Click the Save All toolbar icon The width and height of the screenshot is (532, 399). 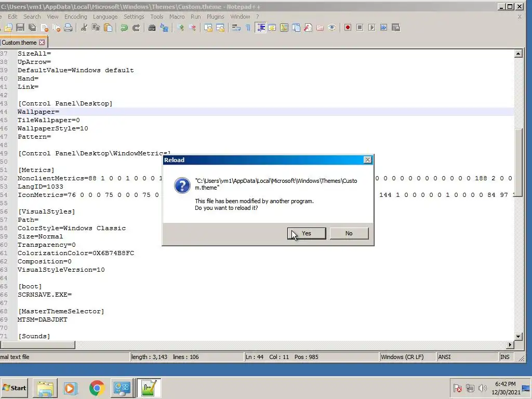[x=33, y=28]
